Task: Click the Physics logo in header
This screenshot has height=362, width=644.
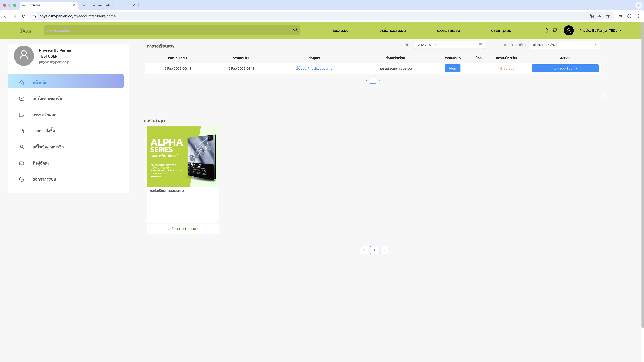Action: pos(25,30)
